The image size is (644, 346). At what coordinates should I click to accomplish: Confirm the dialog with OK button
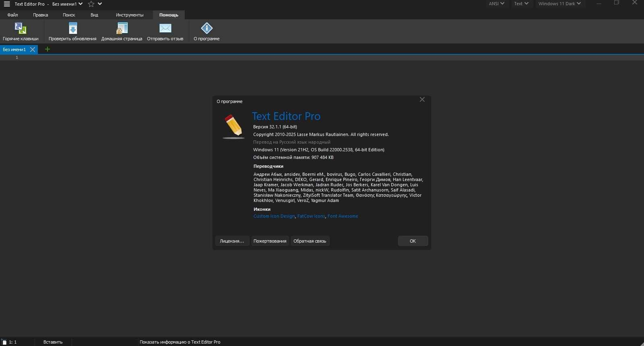[413, 241]
